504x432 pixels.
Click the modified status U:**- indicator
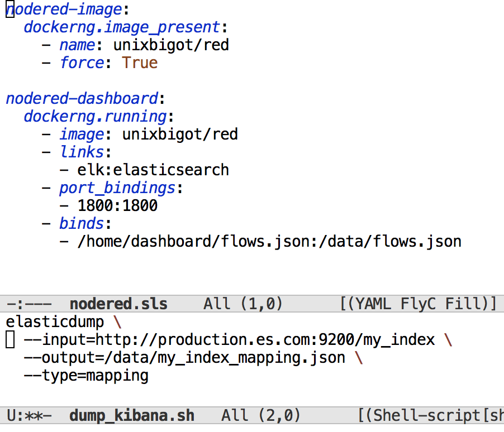pos(29,416)
